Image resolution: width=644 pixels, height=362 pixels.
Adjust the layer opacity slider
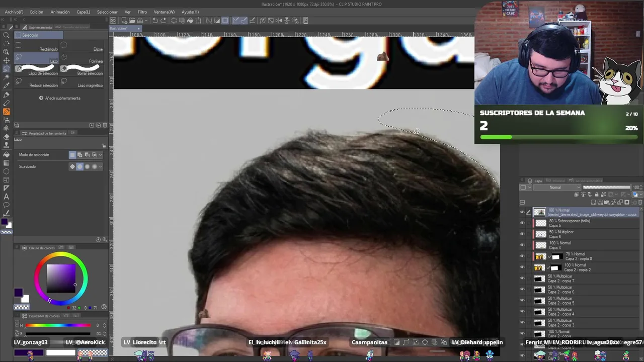pos(606,188)
